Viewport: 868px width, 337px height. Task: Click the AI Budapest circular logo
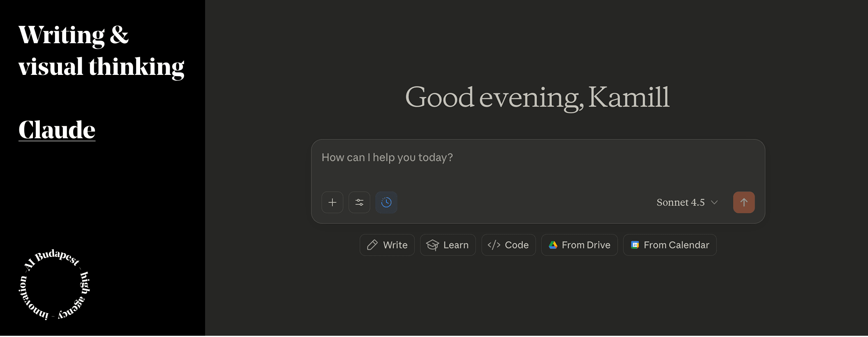tap(54, 285)
